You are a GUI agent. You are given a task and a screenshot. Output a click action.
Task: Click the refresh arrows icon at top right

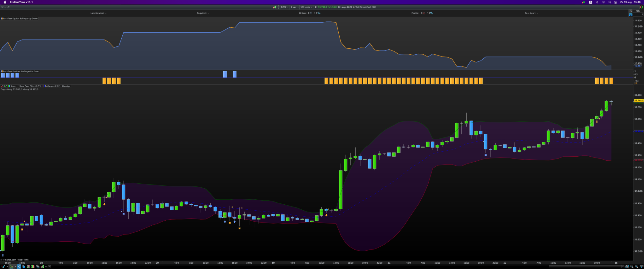tap(641, 7)
